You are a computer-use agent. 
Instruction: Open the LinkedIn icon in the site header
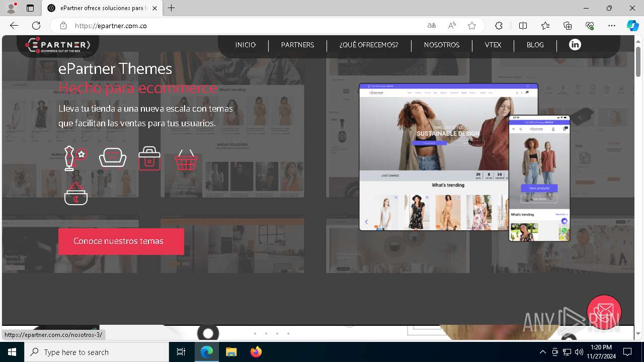(575, 45)
